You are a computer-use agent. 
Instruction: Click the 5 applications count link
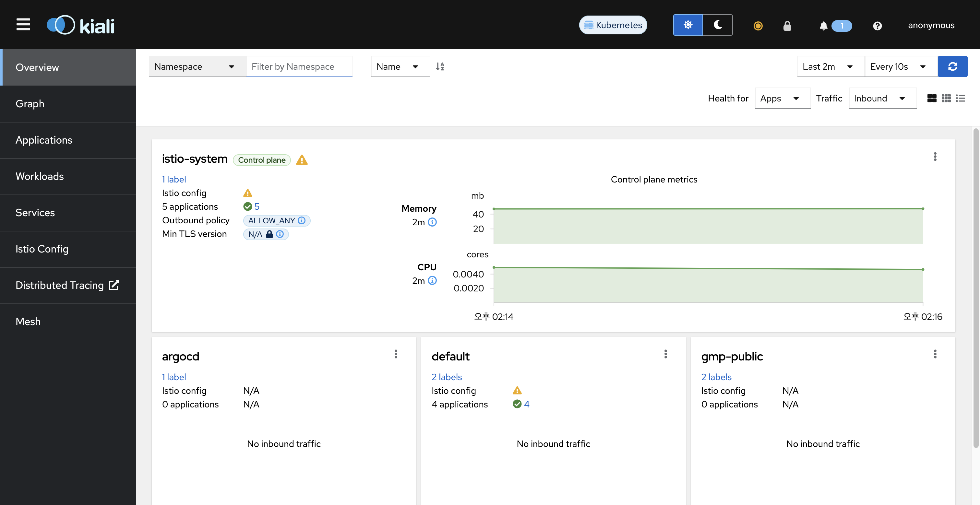pyautogui.click(x=257, y=206)
